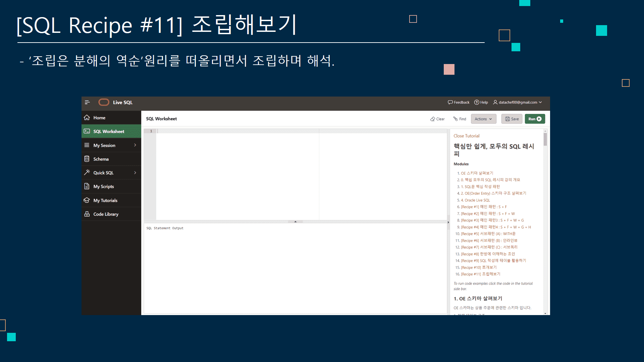The height and width of the screenshot is (362, 644).
Task: Click the Run play arrow icon
Action: point(539,119)
